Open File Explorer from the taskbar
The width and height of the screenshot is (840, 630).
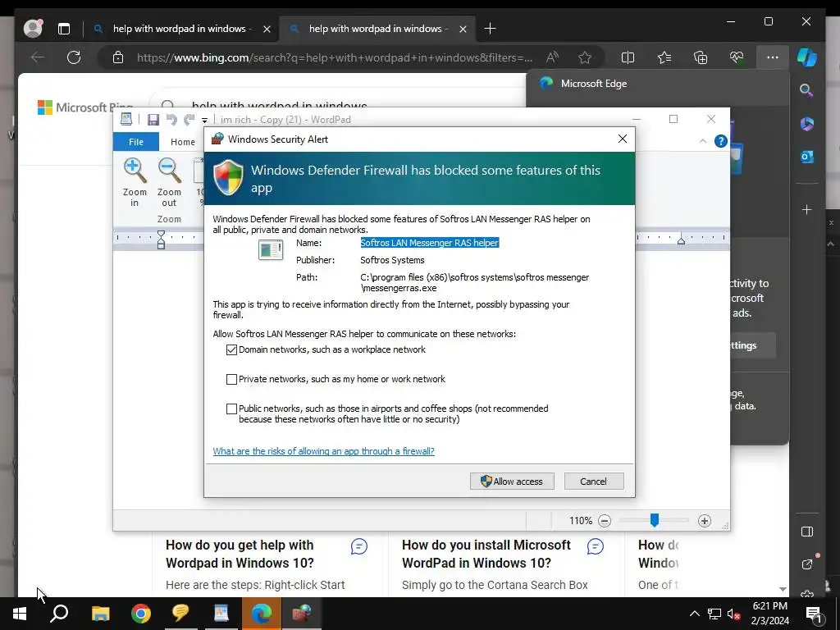[x=100, y=614]
